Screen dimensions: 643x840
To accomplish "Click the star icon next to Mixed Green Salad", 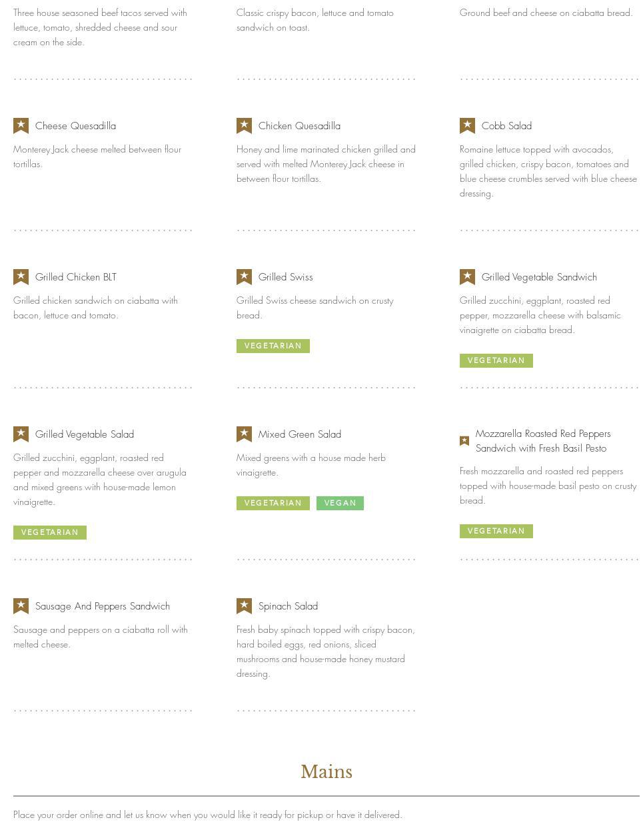I will (244, 434).
